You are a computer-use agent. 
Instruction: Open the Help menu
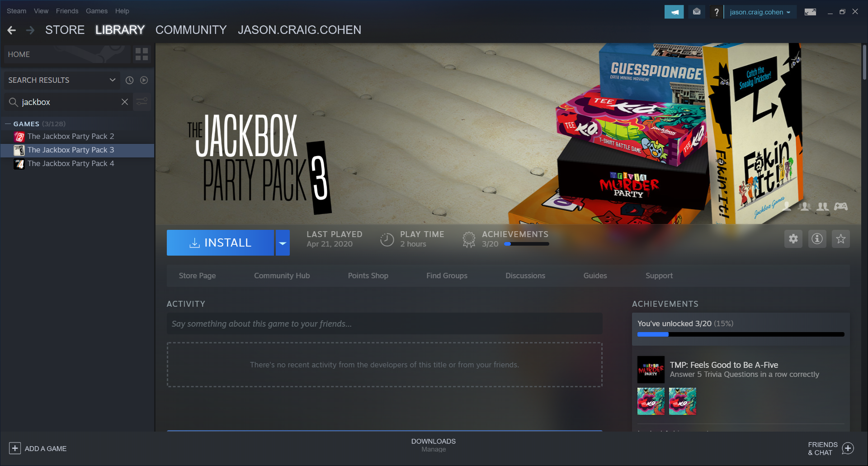point(122,11)
